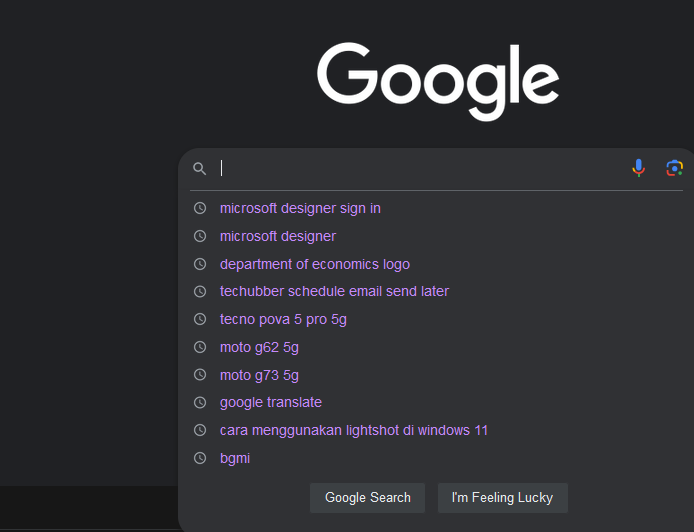Open Google Lens image search icon

tap(675, 168)
